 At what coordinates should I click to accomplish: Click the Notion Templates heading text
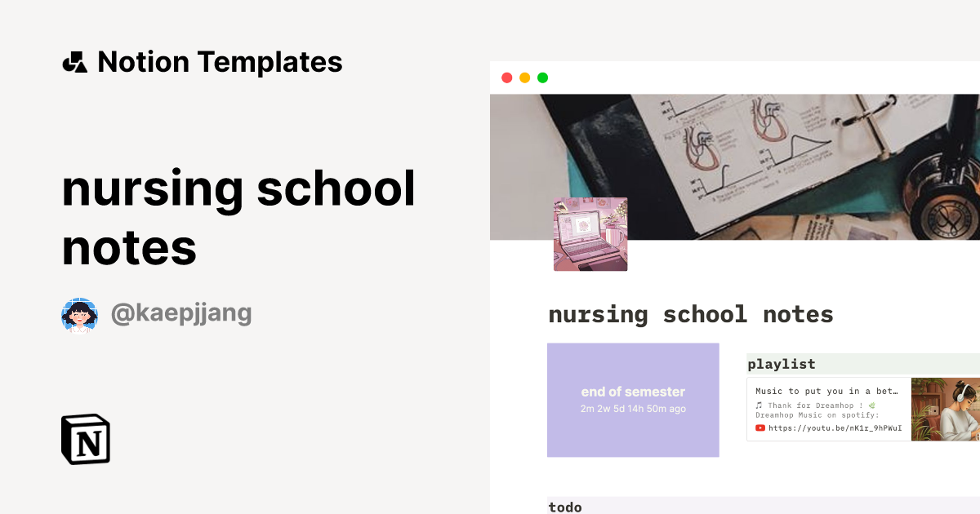220,61
